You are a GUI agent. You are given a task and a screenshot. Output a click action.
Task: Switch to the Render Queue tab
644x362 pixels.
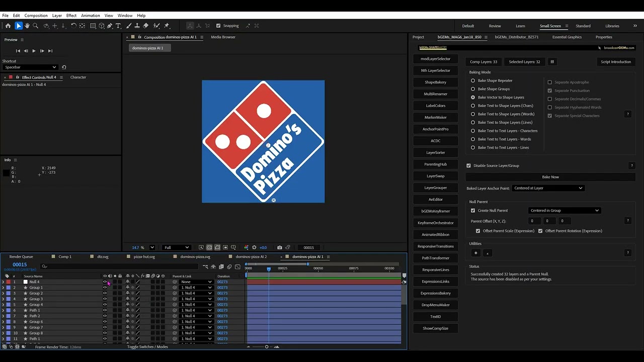(x=21, y=256)
